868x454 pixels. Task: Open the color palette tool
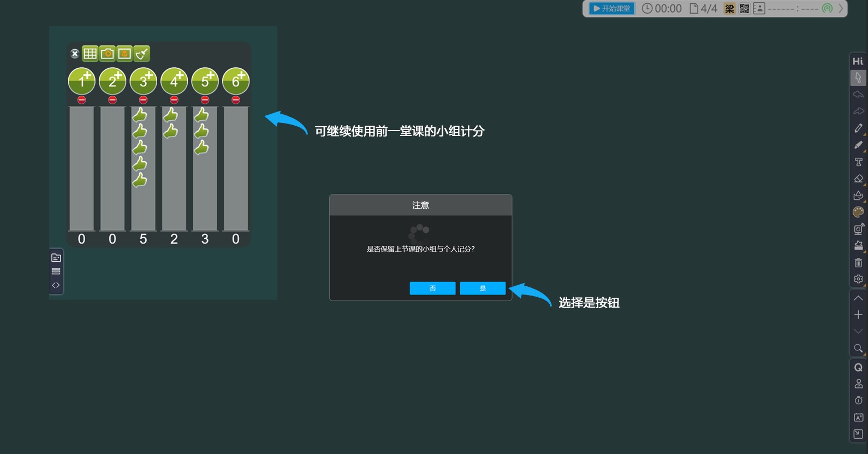(858, 212)
